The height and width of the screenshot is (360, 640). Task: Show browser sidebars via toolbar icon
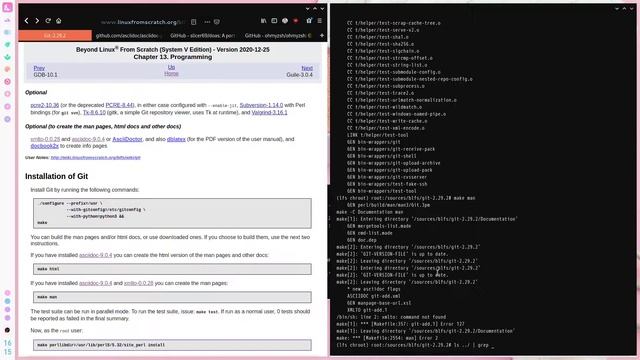click(274, 21)
